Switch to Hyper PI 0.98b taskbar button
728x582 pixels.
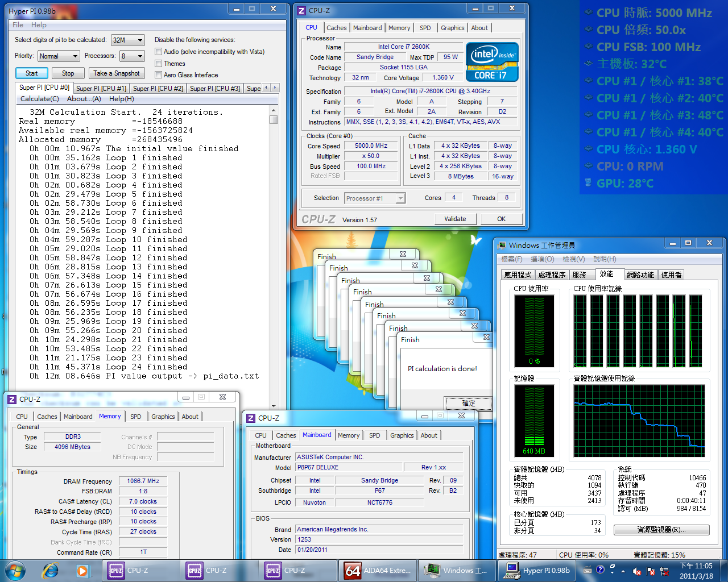537,571
